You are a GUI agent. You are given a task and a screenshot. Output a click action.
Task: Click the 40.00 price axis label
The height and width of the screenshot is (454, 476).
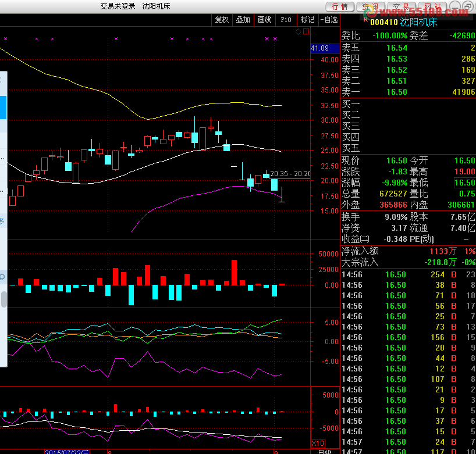point(329,59)
